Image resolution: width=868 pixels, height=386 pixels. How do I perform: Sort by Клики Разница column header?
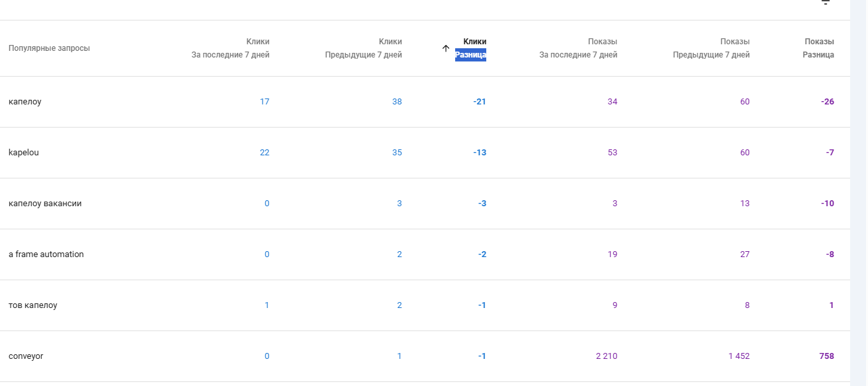(x=470, y=48)
